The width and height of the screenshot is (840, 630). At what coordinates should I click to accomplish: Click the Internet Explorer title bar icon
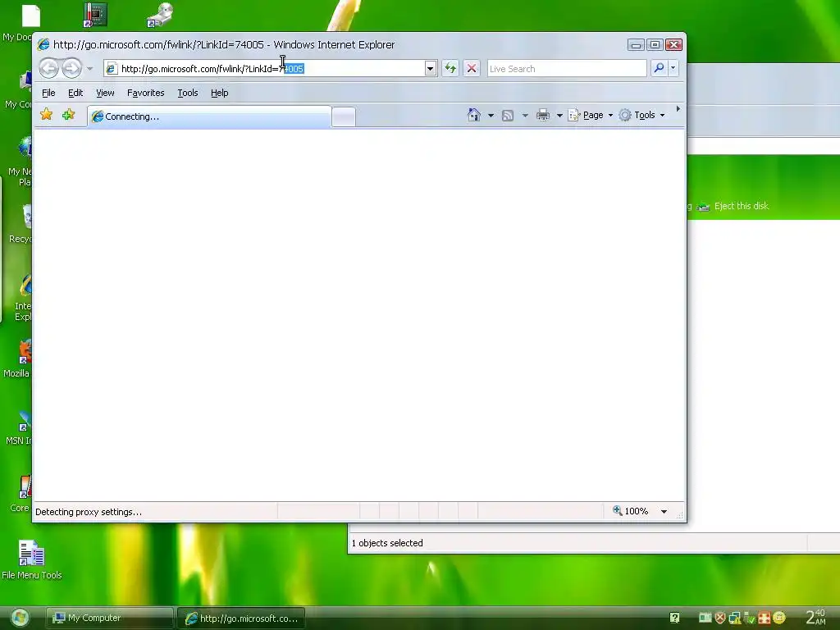click(44, 44)
